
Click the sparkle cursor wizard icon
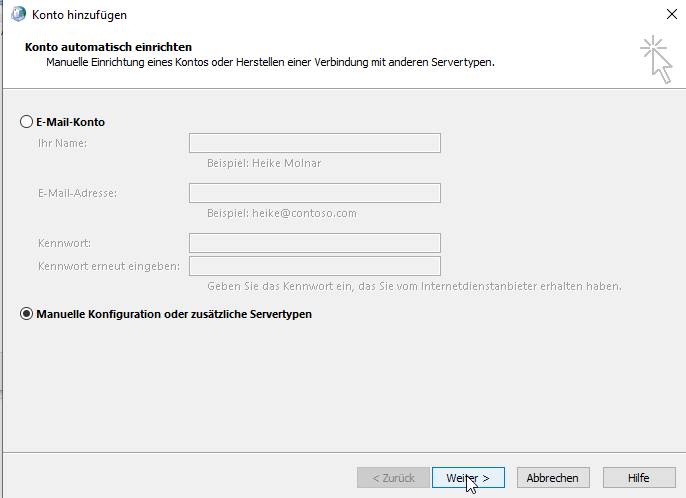[x=656, y=58]
